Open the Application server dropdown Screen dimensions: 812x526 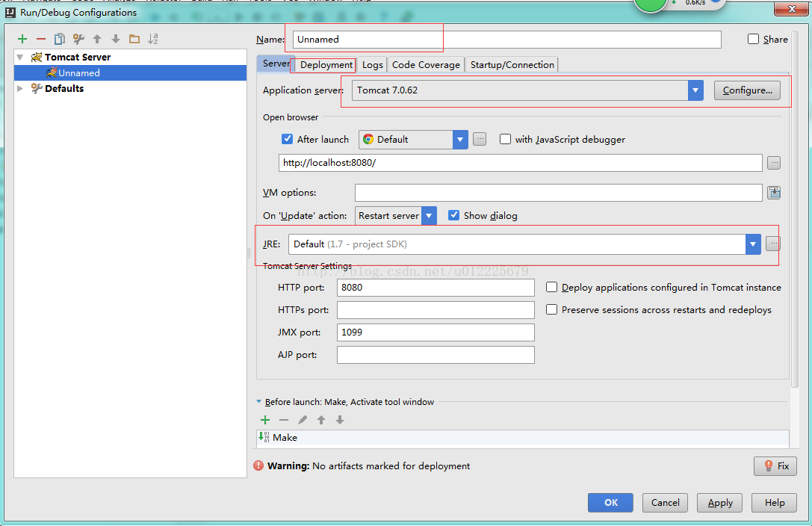695,90
